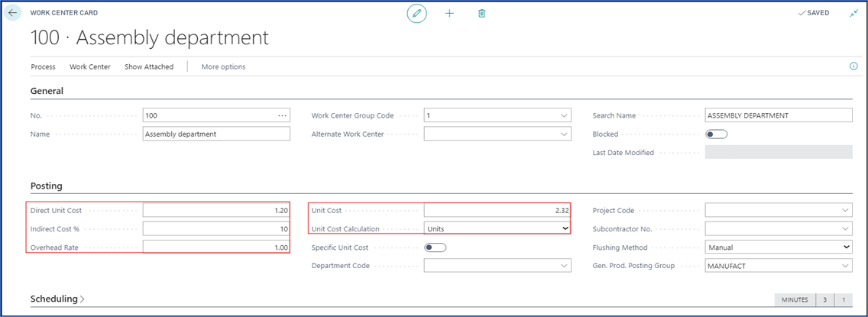Open Unit Cost Calculation dropdown

(x=565, y=228)
